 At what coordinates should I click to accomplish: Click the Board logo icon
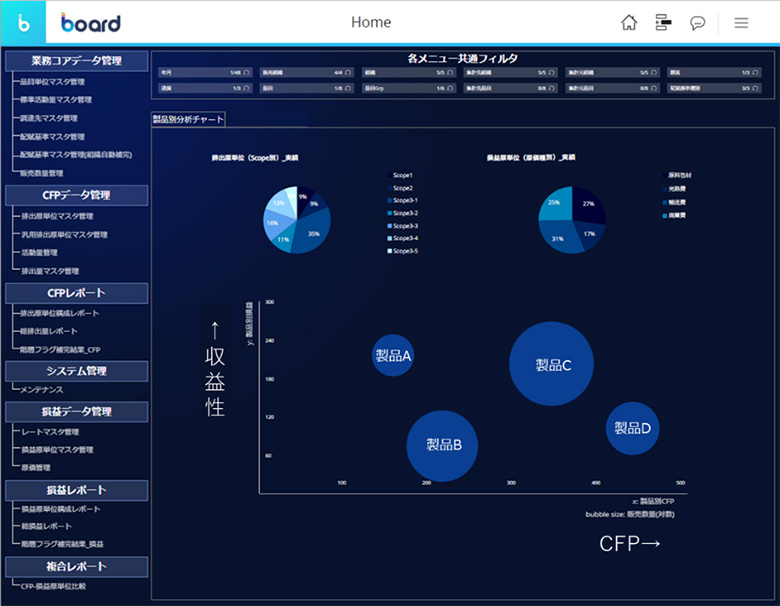(x=22, y=22)
